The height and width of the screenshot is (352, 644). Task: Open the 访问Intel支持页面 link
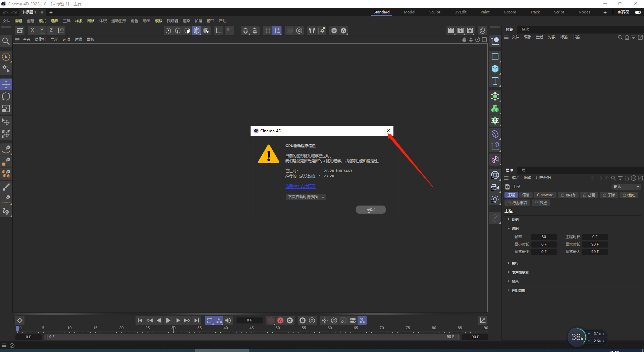(x=300, y=186)
